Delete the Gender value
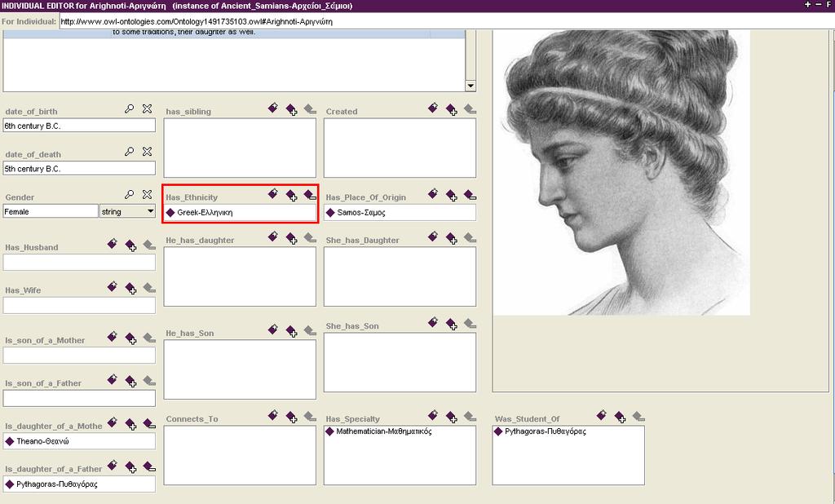The width and height of the screenshot is (835, 504). (147, 194)
